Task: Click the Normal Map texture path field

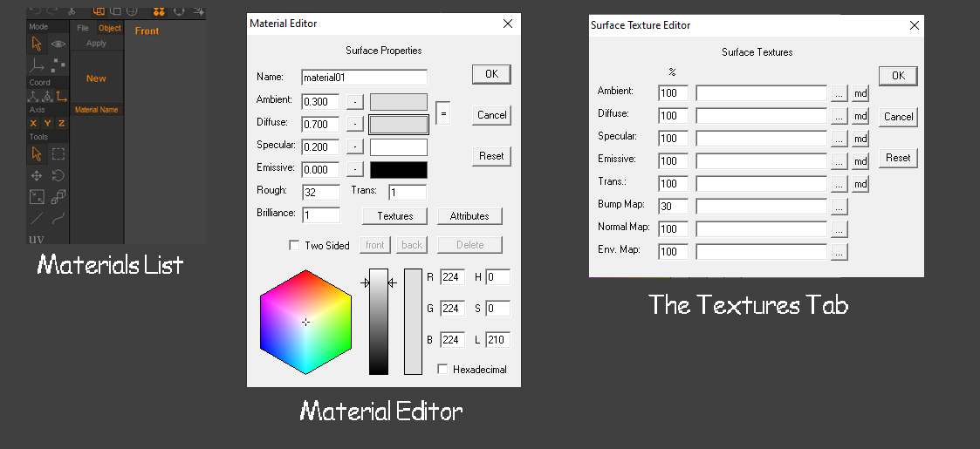Action: (761, 229)
